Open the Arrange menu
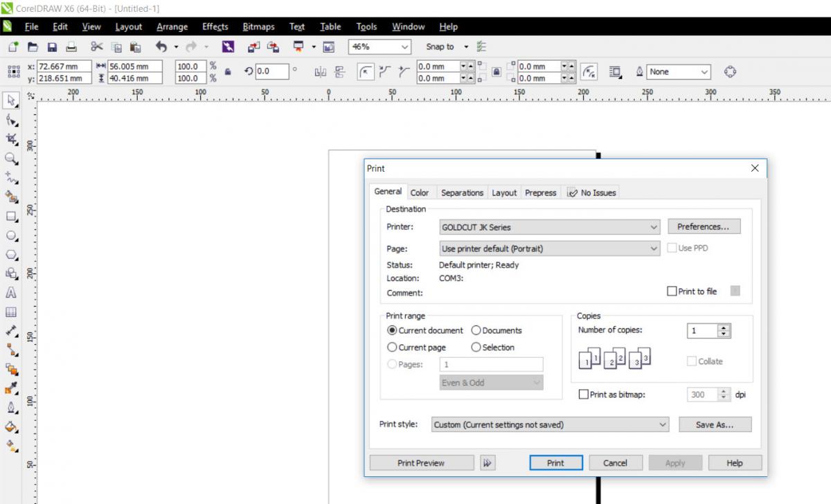The image size is (831, 504). [x=172, y=27]
